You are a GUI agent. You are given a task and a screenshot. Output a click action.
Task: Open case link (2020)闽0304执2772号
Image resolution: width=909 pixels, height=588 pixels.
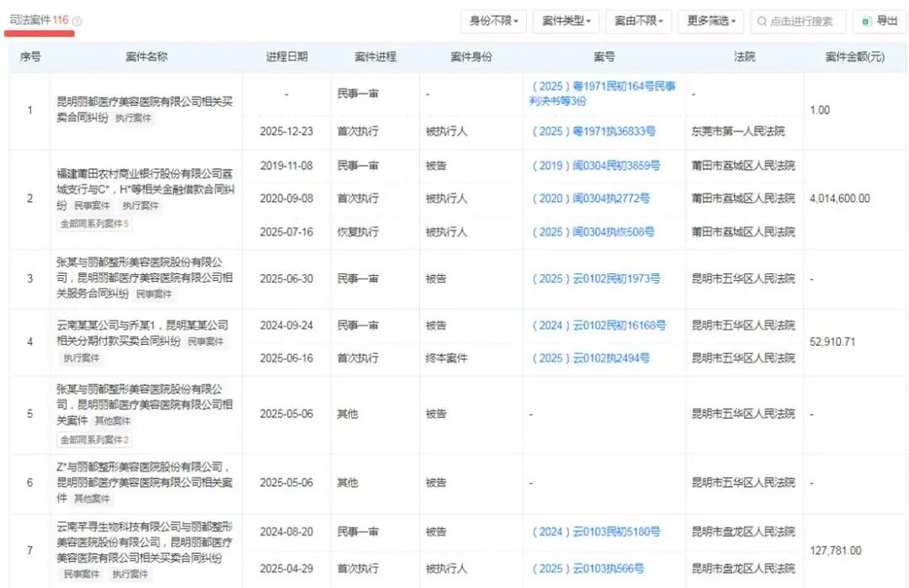pyautogui.click(x=591, y=199)
